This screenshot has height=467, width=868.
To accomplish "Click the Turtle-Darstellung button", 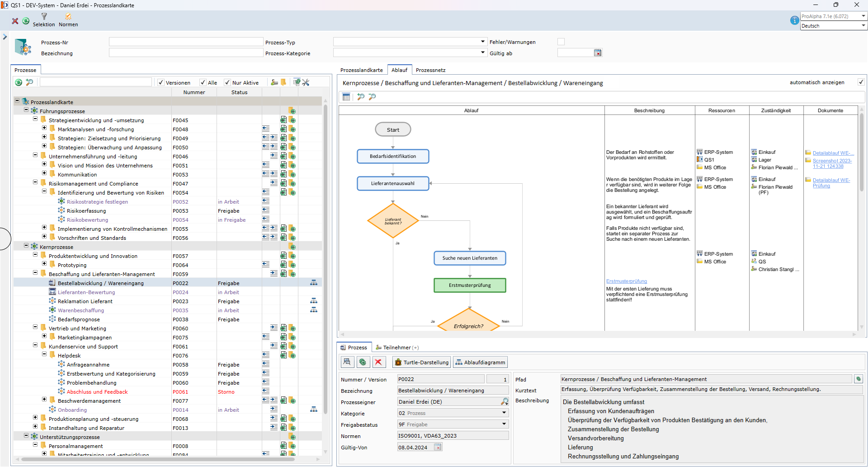I will pyautogui.click(x=421, y=362).
